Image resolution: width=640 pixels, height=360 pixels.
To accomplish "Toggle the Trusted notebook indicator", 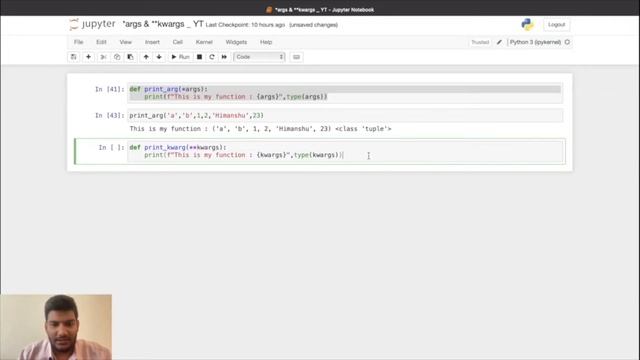I will point(480,42).
